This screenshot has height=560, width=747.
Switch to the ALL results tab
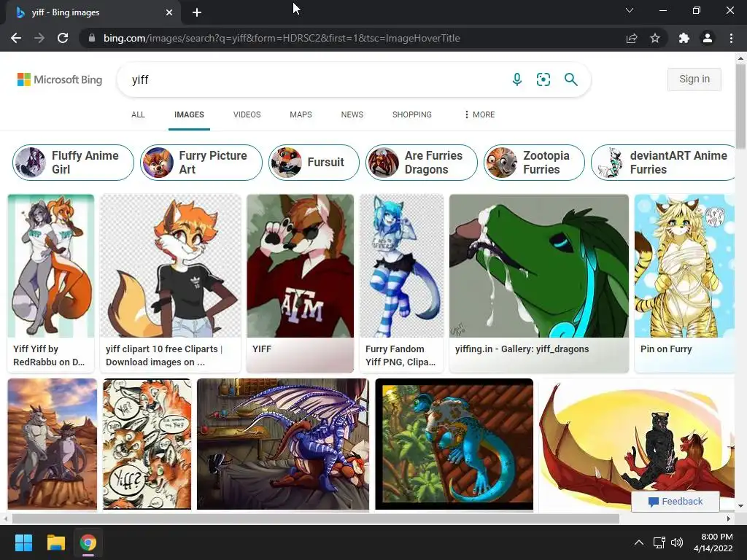point(138,114)
